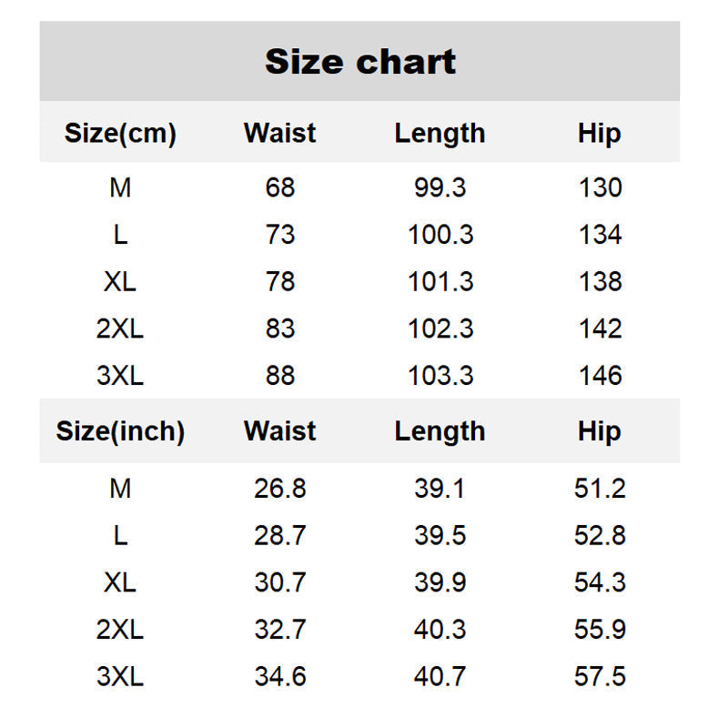Click the inch waist value 26.8
The width and height of the screenshot is (728, 728).
tap(280, 489)
